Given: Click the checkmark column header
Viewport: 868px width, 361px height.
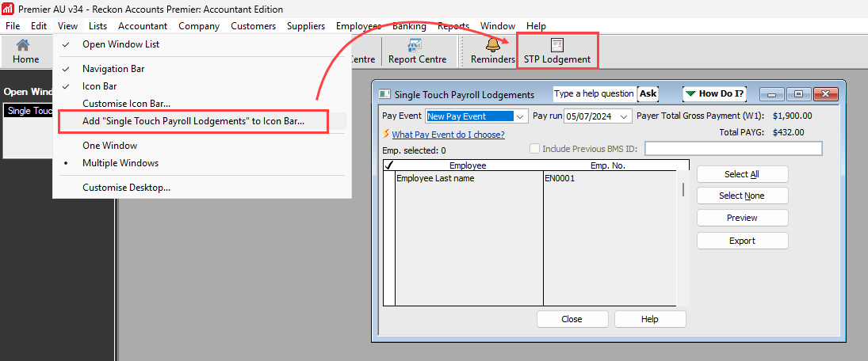Looking at the screenshot, I should click(388, 165).
